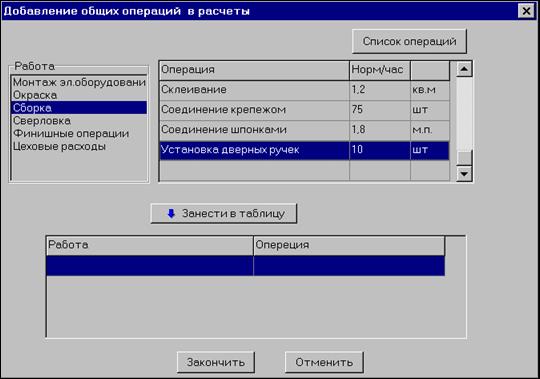Cancel with the Отменить button

(x=324, y=362)
